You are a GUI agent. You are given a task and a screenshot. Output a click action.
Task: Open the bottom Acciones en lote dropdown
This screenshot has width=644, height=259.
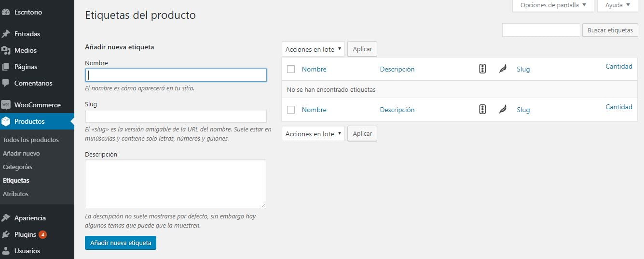(313, 134)
